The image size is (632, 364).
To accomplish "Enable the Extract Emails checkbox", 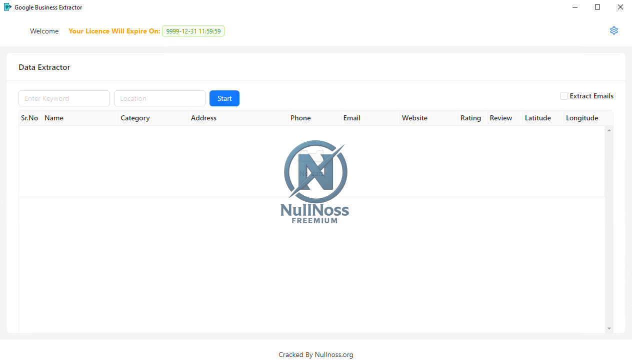I will click(564, 96).
